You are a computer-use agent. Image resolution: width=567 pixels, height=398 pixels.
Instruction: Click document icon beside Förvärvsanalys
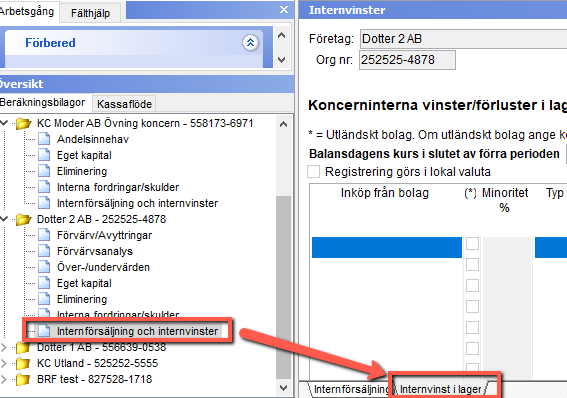pos(44,251)
